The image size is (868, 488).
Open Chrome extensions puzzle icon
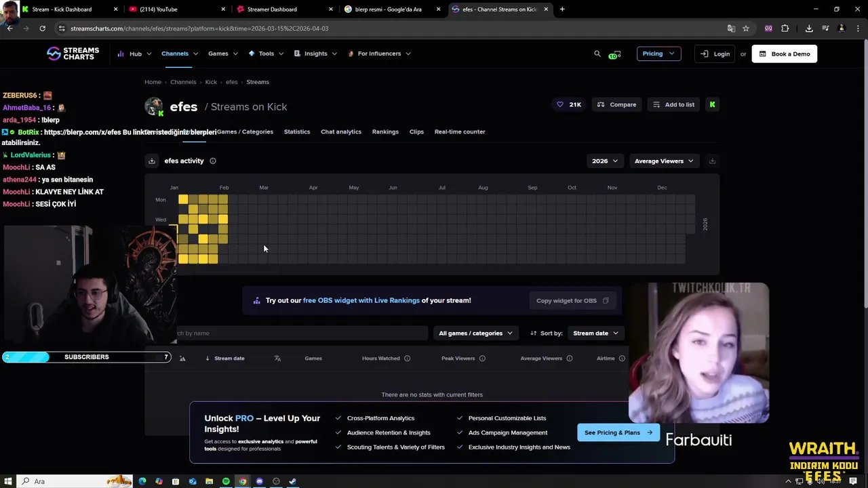(785, 28)
